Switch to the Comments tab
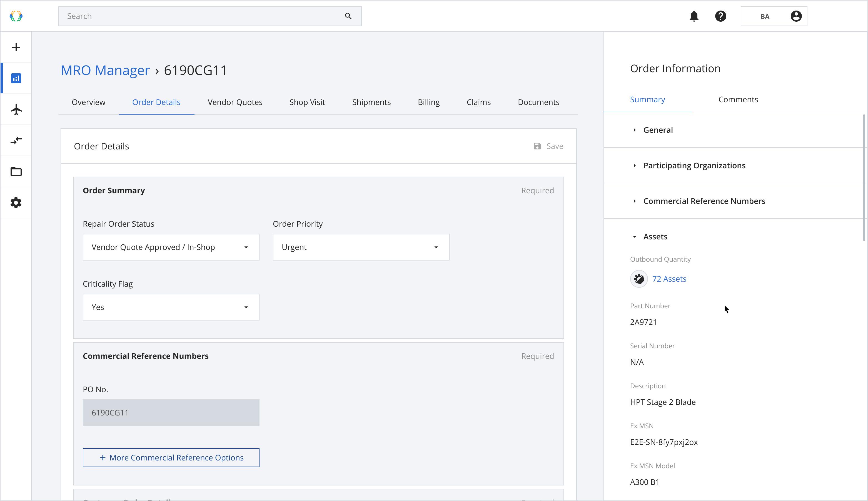The image size is (868, 501). [x=738, y=99]
